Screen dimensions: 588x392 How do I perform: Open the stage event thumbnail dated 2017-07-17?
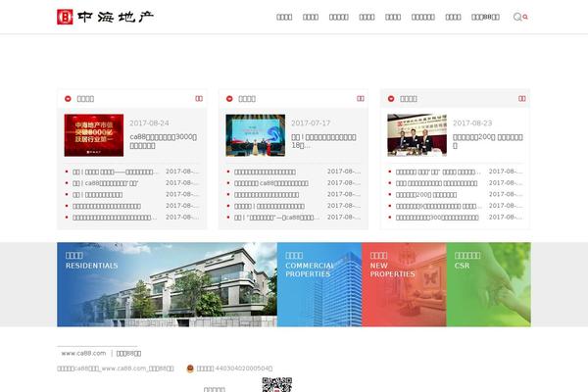coord(256,135)
